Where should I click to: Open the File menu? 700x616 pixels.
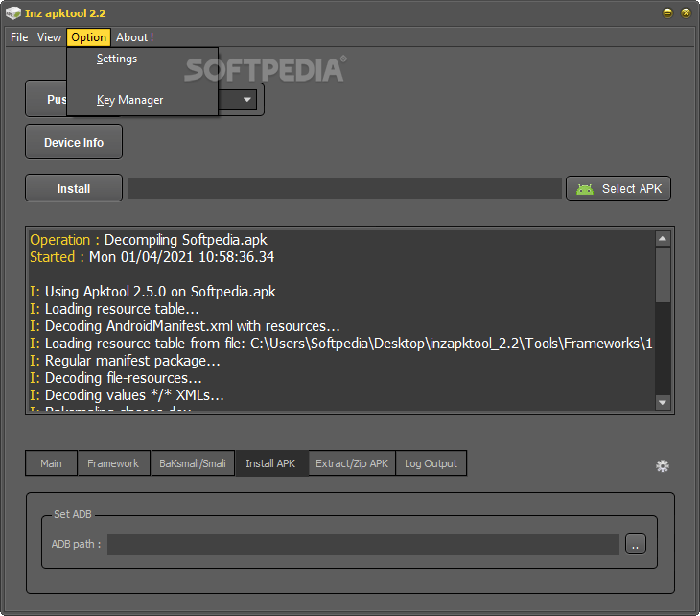tap(19, 37)
